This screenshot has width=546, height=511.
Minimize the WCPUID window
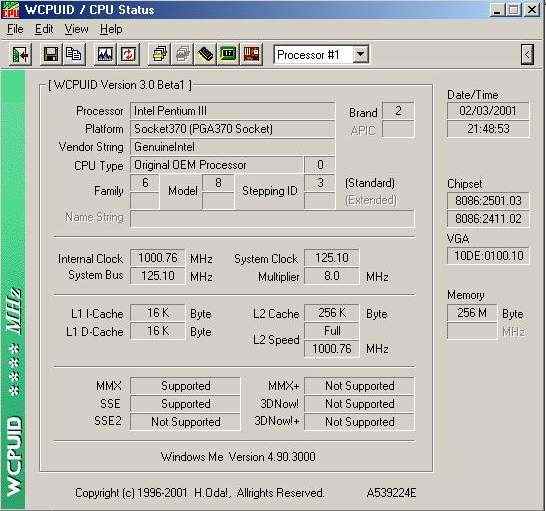(497, 10)
